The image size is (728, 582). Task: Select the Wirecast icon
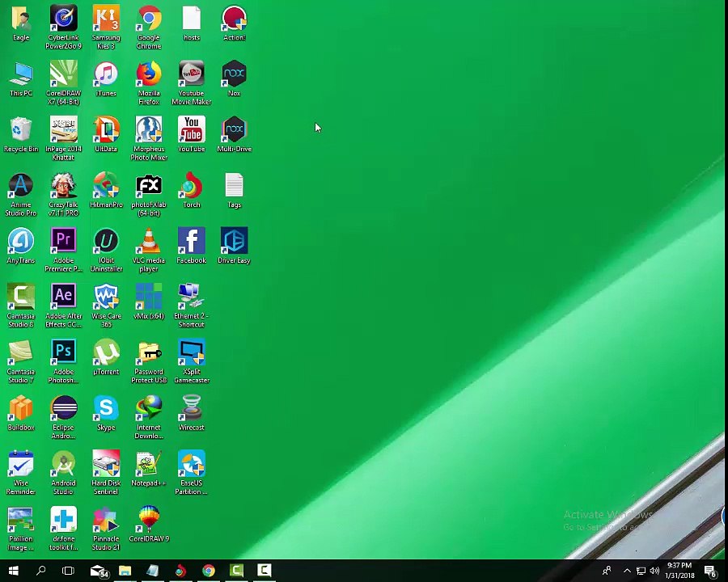click(191, 408)
